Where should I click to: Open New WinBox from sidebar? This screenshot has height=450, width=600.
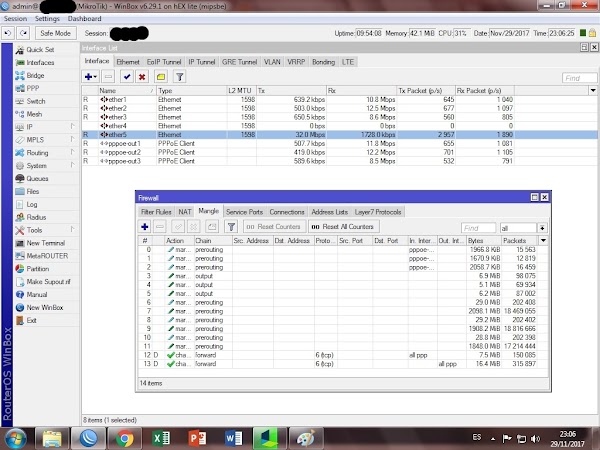(x=45, y=307)
